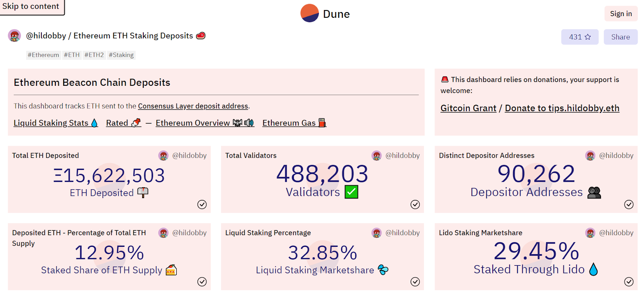Viewport: 644px width, 296px height.
Task: Click the Ξ15,622,503 value
Action: (x=109, y=176)
